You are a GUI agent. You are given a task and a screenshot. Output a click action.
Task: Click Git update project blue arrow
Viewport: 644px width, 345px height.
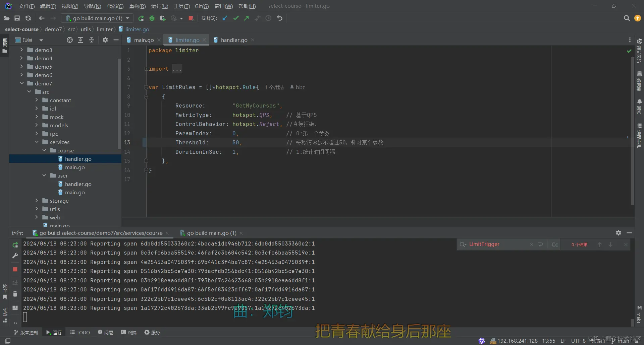click(225, 18)
